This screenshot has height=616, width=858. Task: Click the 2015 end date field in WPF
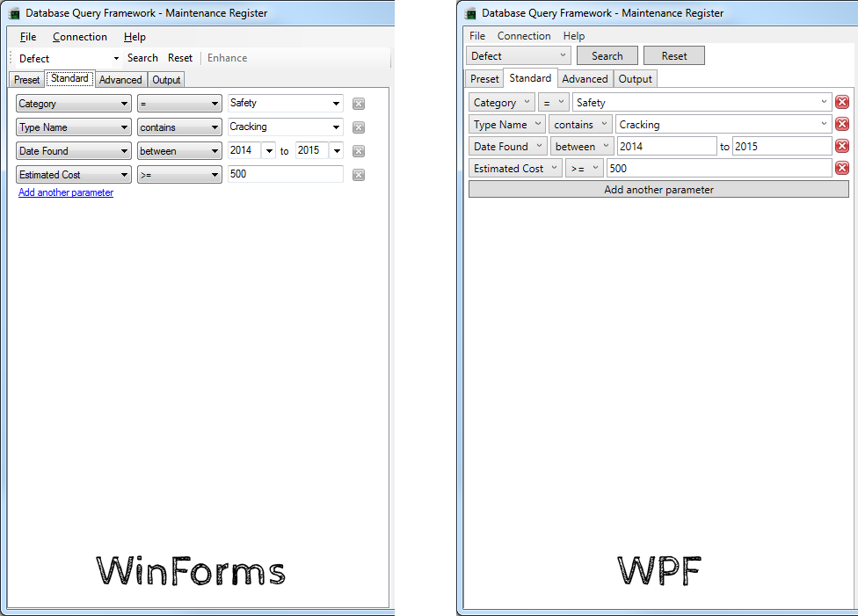click(782, 146)
